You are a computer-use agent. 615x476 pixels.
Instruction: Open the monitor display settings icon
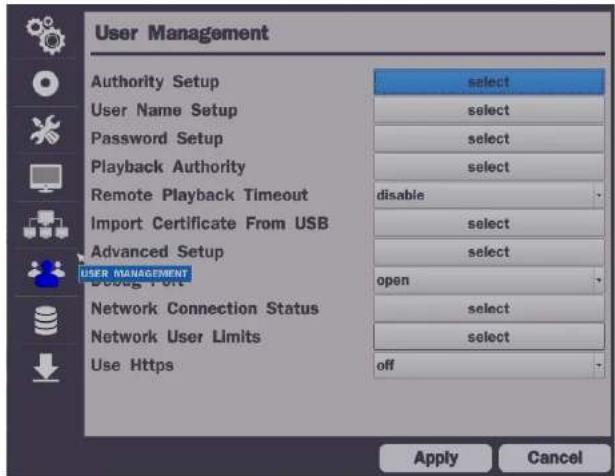point(46,178)
